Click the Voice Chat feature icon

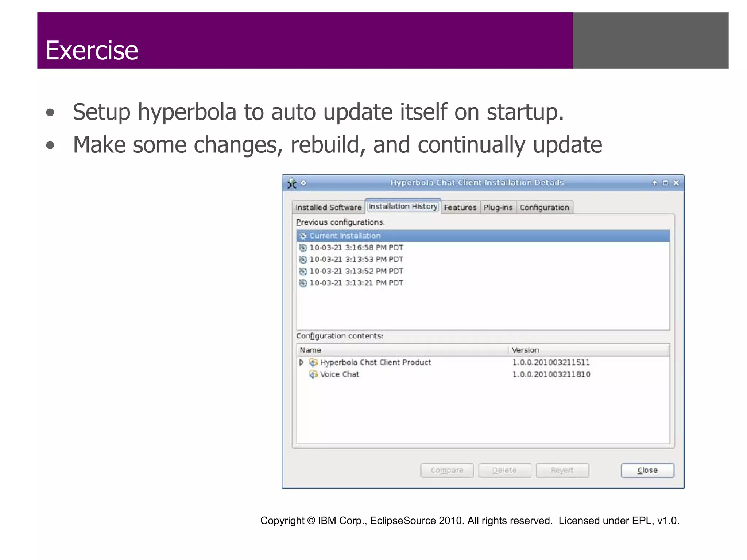(313, 374)
